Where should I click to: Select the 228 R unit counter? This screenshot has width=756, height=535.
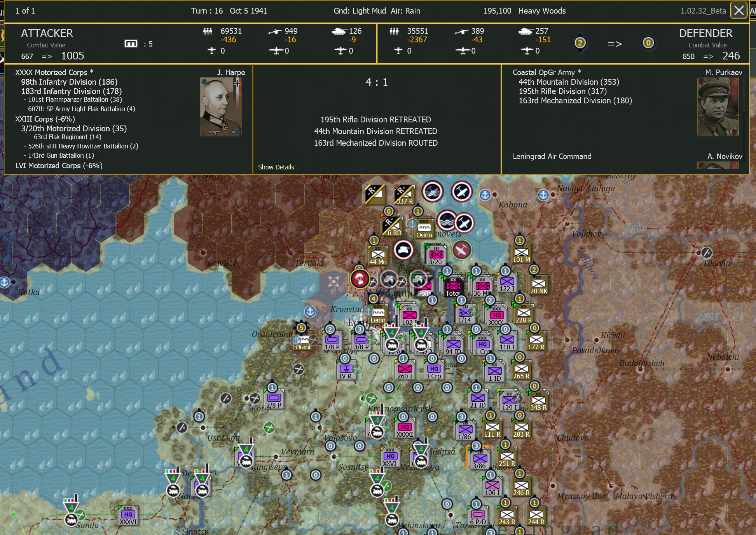coord(524,314)
